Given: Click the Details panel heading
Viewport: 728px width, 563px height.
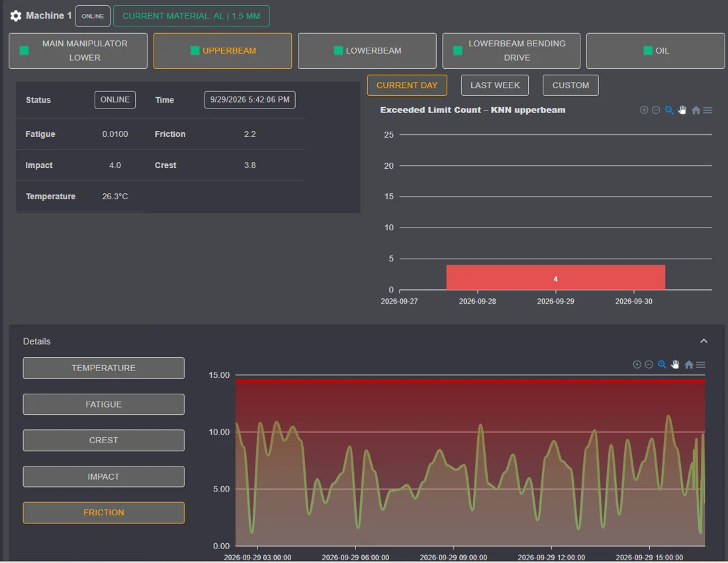Looking at the screenshot, I should [36, 341].
